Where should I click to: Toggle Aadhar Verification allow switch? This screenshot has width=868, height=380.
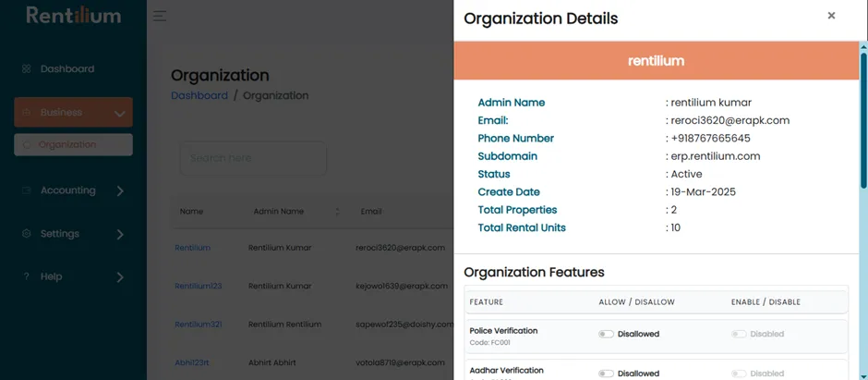coord(606,374)
